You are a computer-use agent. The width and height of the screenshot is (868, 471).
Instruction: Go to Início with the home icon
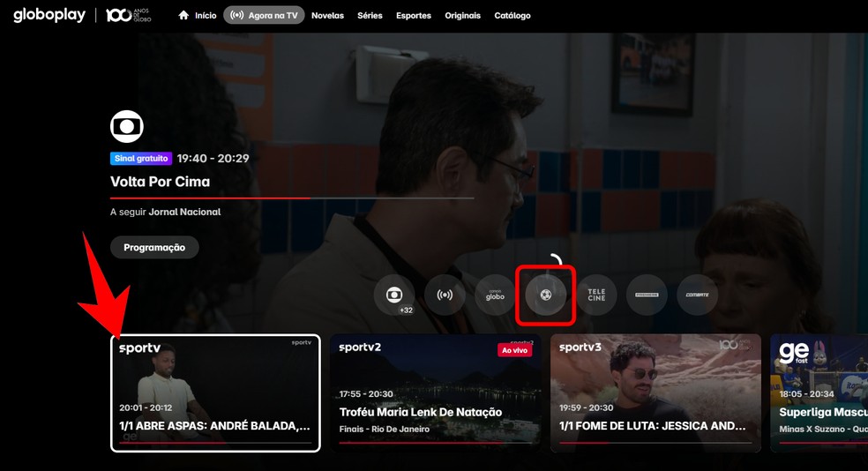tap(198, 16)
